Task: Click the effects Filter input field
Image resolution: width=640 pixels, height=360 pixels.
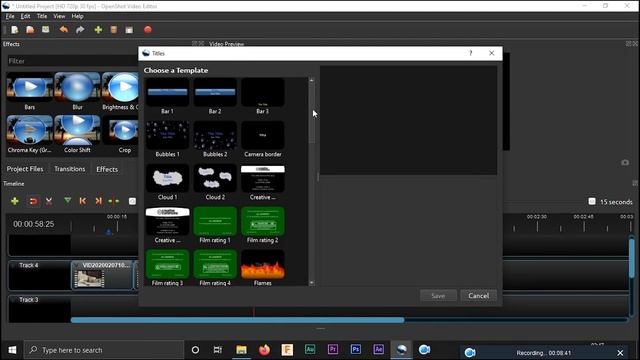Action: point(73,61)
